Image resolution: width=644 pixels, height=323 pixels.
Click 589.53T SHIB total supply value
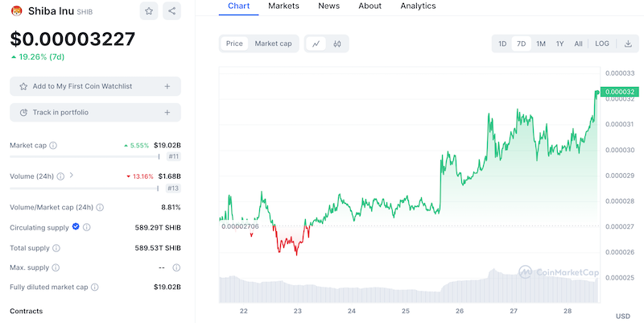[158, 248]
